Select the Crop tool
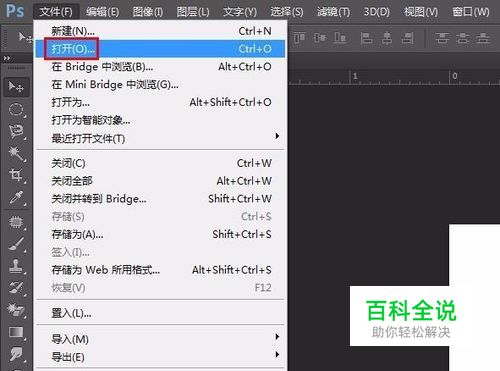500x371 pixels. pyautogui.click(x=16, y=175)
